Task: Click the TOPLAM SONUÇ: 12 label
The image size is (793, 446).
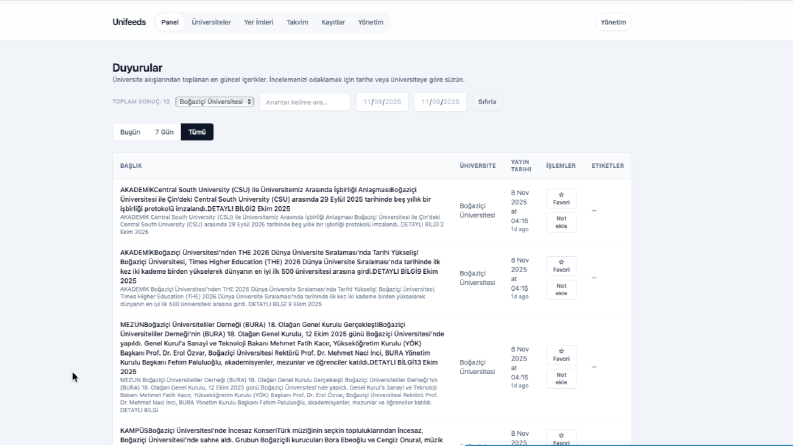Action: click(141, 102)
